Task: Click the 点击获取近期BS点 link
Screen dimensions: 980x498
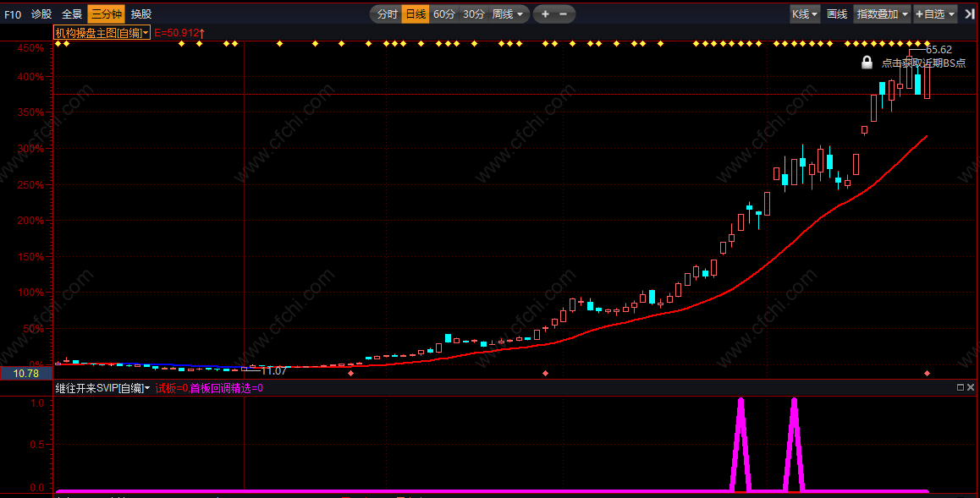Action: [923, 63]
